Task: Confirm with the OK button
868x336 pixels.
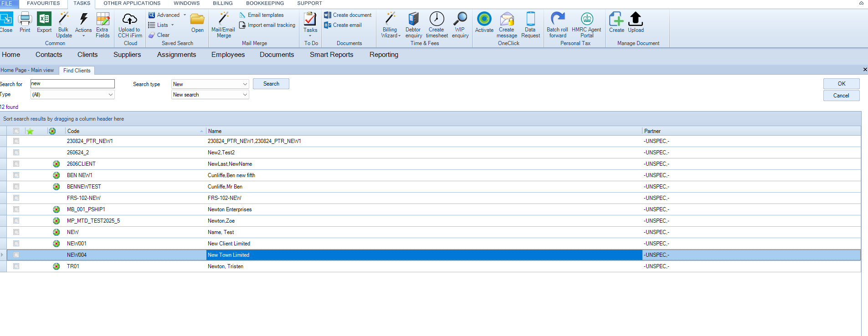Action: (841, 84)
